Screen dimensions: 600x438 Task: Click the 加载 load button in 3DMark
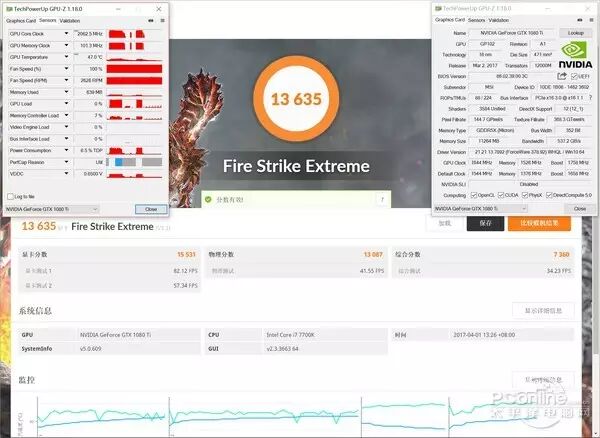tap(445, 223)
